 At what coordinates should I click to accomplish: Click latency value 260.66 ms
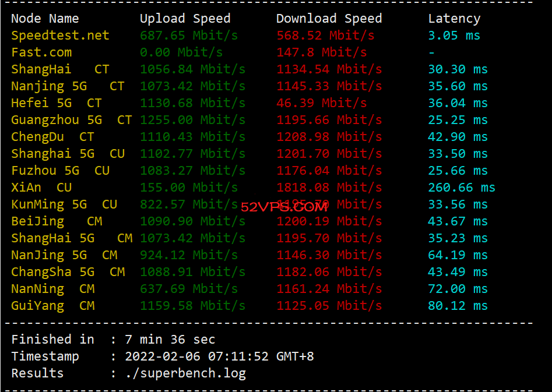462,188
